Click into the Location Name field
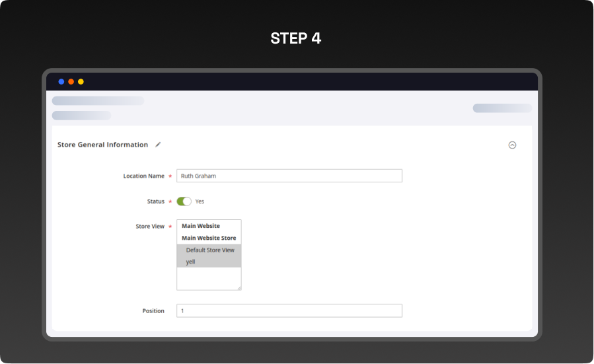594x364 pixels. [289, 176]
